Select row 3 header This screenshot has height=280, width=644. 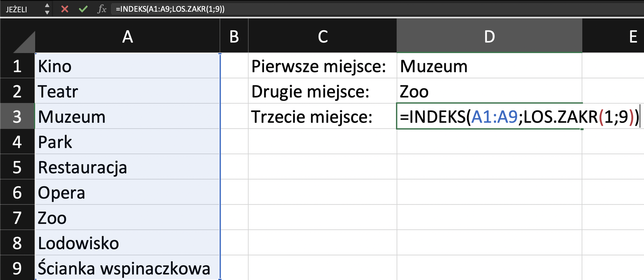[17, 116]
